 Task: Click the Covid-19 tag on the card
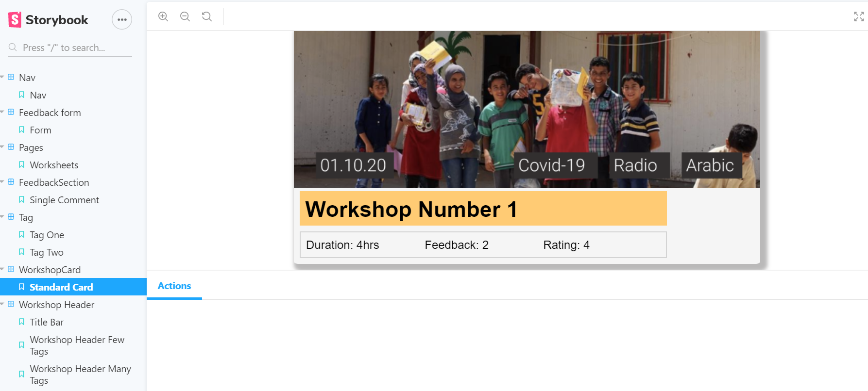pos(551,165)
